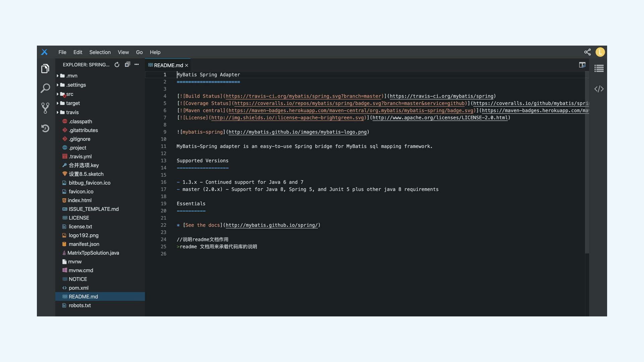Open the Go menu
This screenshot has height=362, width=644.
coord(139,52)
